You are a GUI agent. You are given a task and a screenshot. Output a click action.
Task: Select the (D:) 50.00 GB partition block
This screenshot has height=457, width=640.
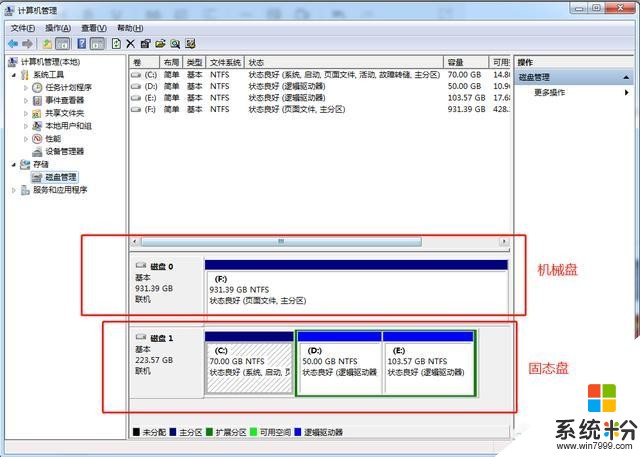coord(340,363)
